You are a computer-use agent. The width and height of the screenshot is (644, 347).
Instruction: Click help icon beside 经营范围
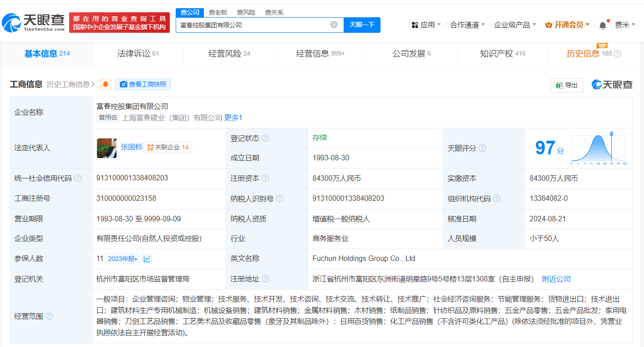49,316
